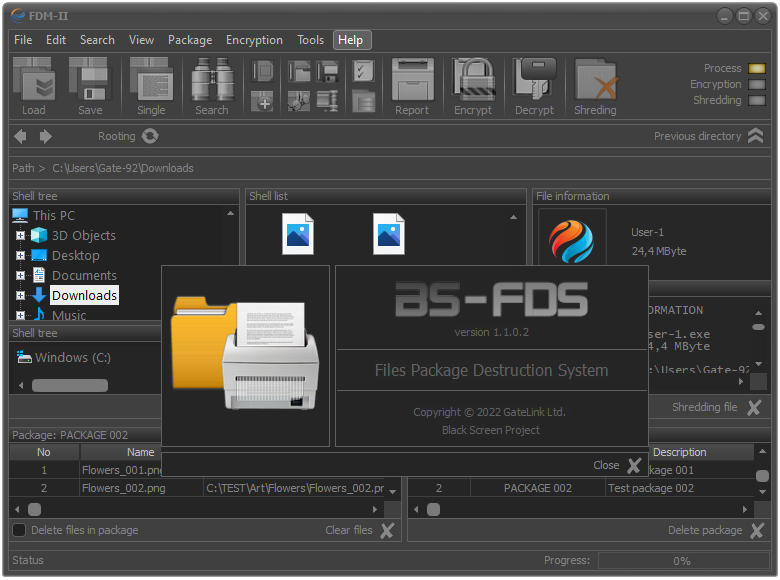Click the Rooting refresh icon
The image size is (780, 580).
150,136
